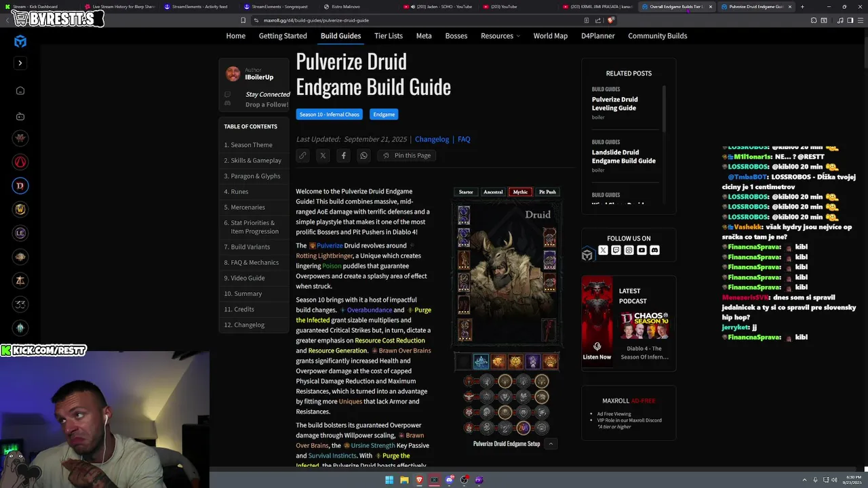Copy page link with the chain icon

302,155
